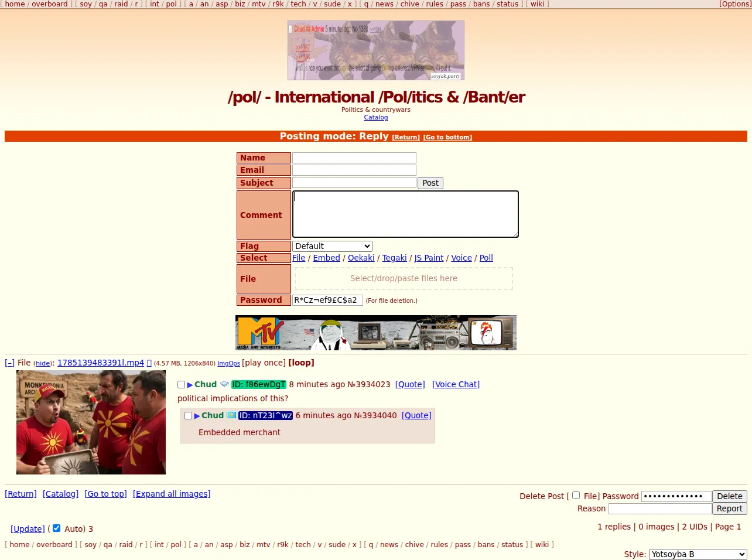Click the soyjak.party banner at page top
The image size is (752, 560).
(376, 50)
